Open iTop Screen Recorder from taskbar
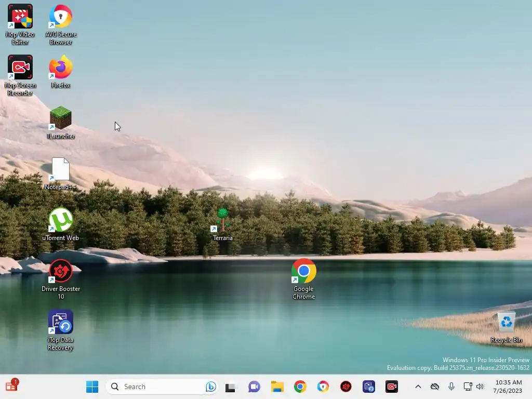Screen dimensions: 532x399 [x=392, y=387]
